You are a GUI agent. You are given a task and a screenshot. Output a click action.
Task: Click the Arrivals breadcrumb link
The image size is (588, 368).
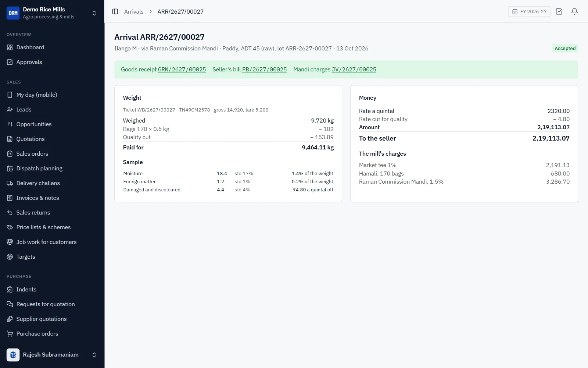pos(134,11)
